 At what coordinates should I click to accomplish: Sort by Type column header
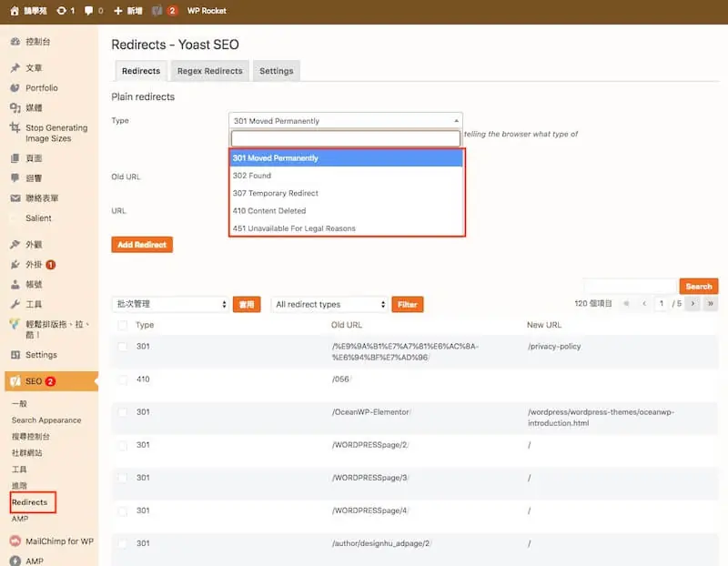(145, 325)
